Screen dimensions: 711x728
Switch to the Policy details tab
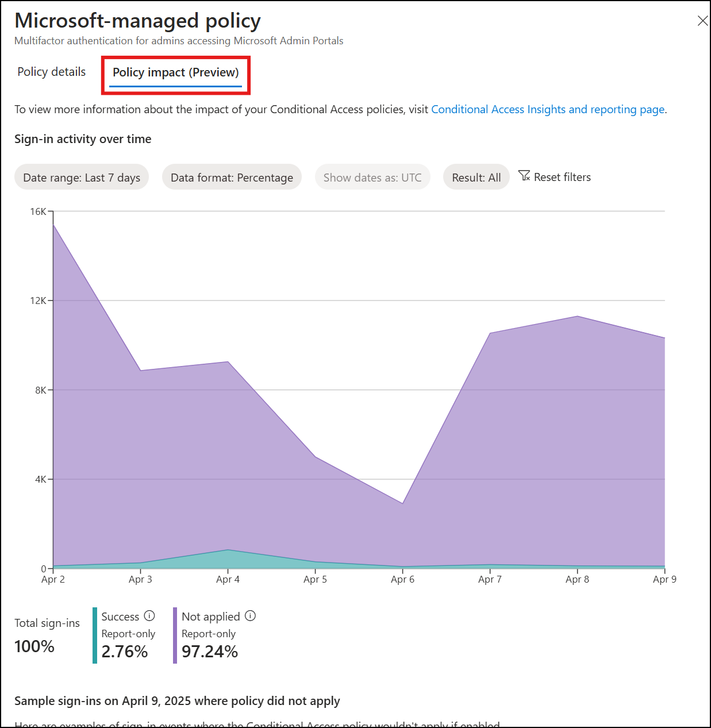pos(51,71)
